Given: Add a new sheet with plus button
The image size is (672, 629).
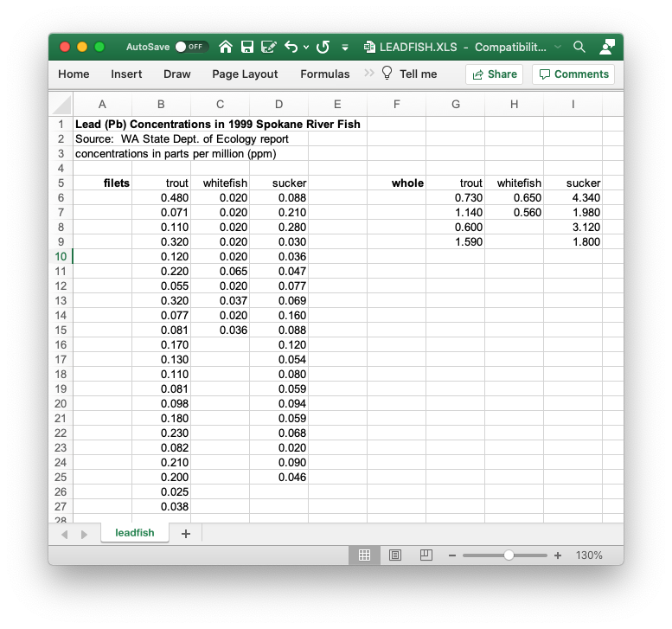Looking at the screenshot, I should [x=185, y=533].
